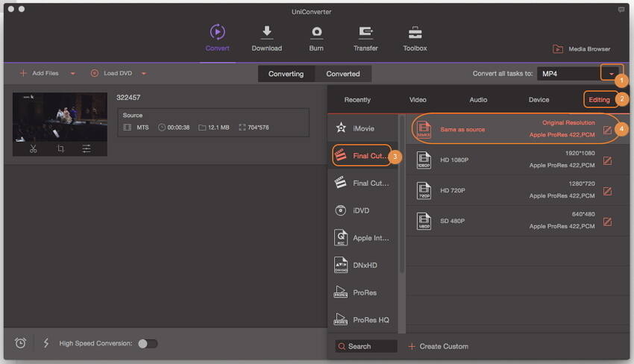Click the file name 322457
Viewport: 634px width, 364px height.
128,98
